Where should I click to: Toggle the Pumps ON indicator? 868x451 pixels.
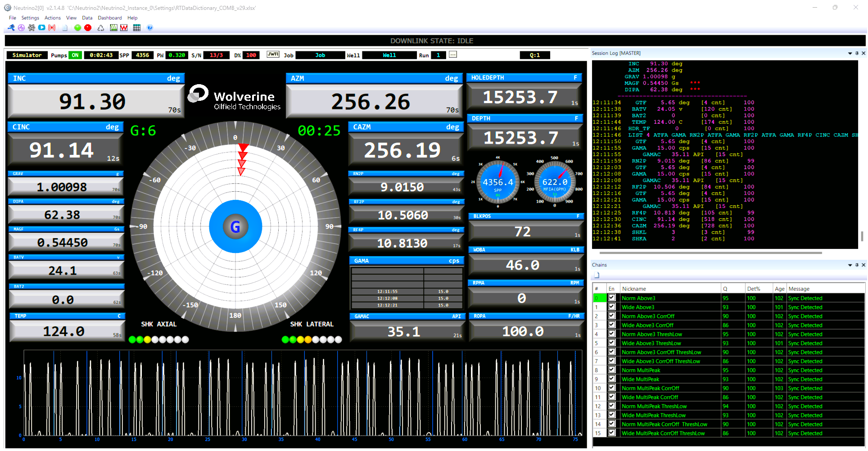tap(75, 55)
